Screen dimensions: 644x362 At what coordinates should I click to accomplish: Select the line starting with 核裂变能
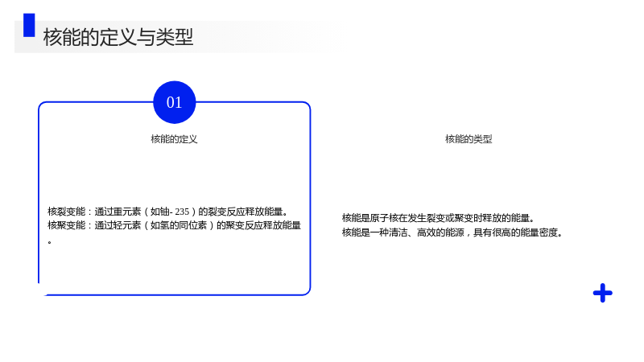pyautogui.click(x=168, y=212)
